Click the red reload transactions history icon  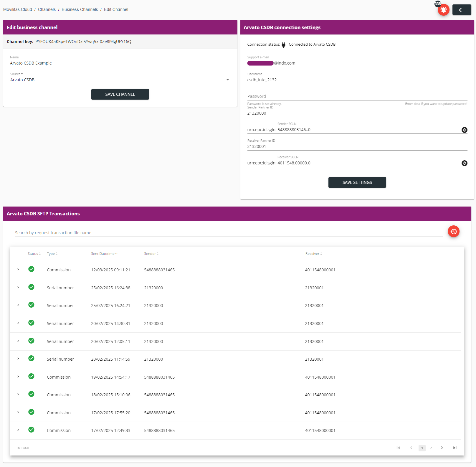(454, 231)
